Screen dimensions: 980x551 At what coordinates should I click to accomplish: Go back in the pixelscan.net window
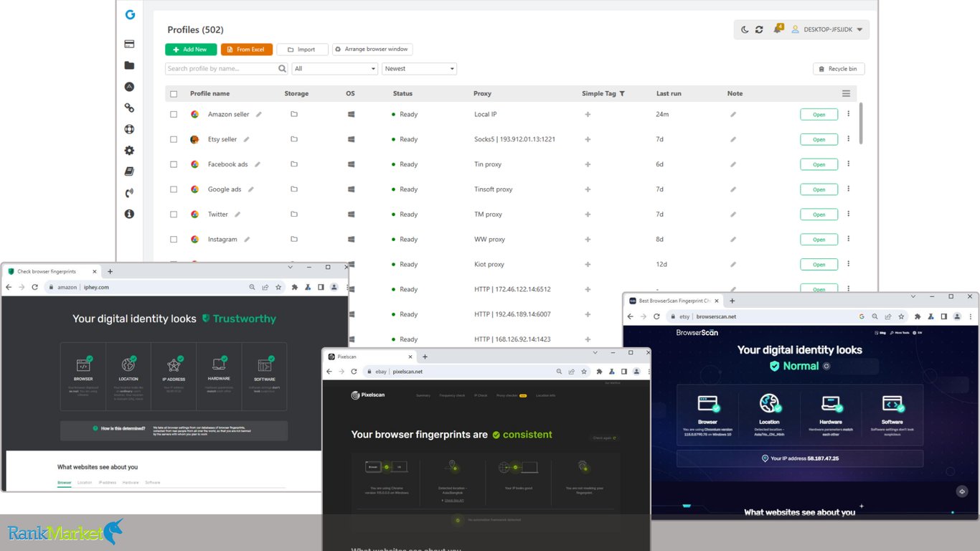(329, 372)
